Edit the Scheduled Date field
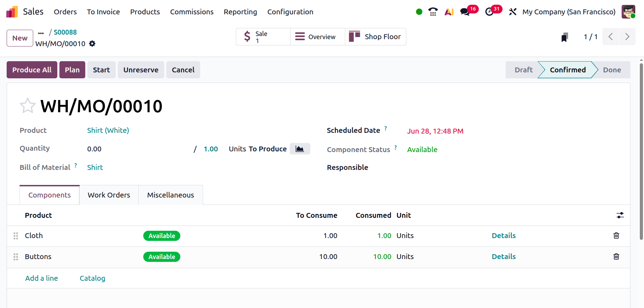The image size is (644, 308). (x=435, y=131)
